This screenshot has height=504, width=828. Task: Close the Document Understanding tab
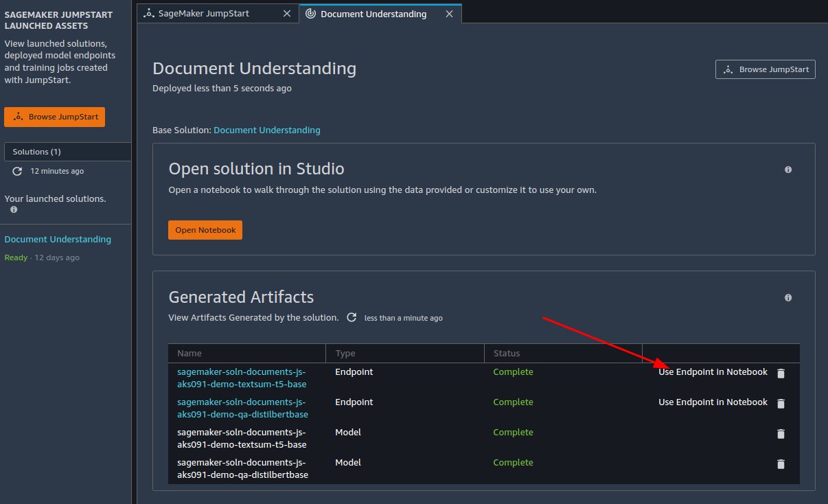point(449,14)
